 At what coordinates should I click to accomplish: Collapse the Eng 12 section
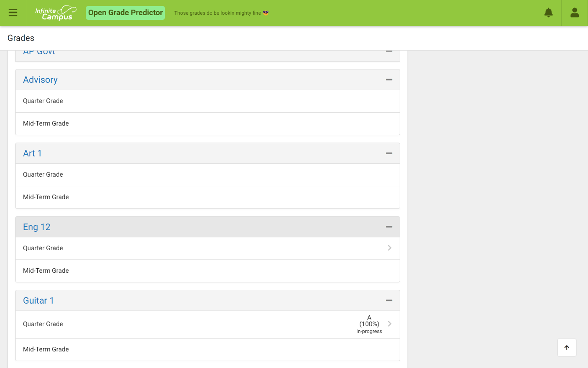pyautogui.click(x=389, y=227)
